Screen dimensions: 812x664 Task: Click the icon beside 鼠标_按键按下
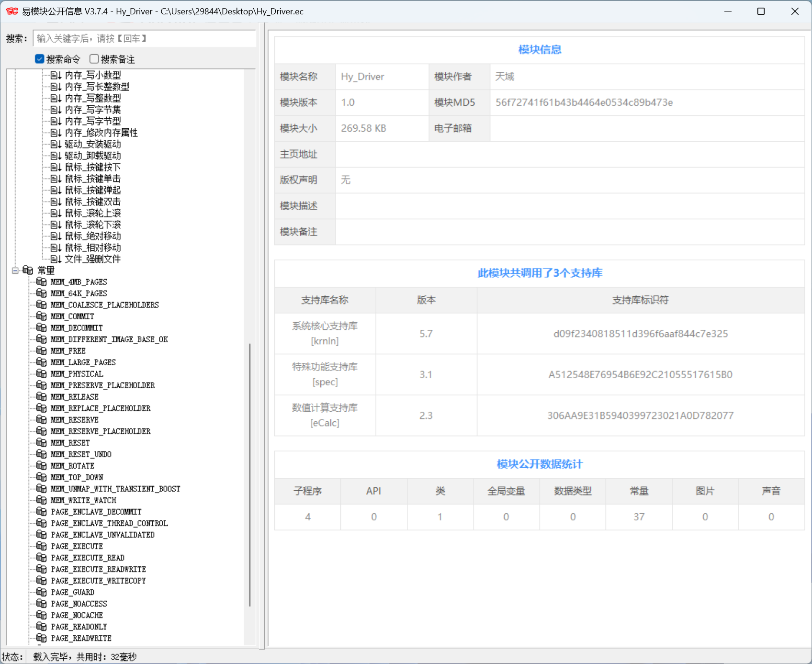56,167
